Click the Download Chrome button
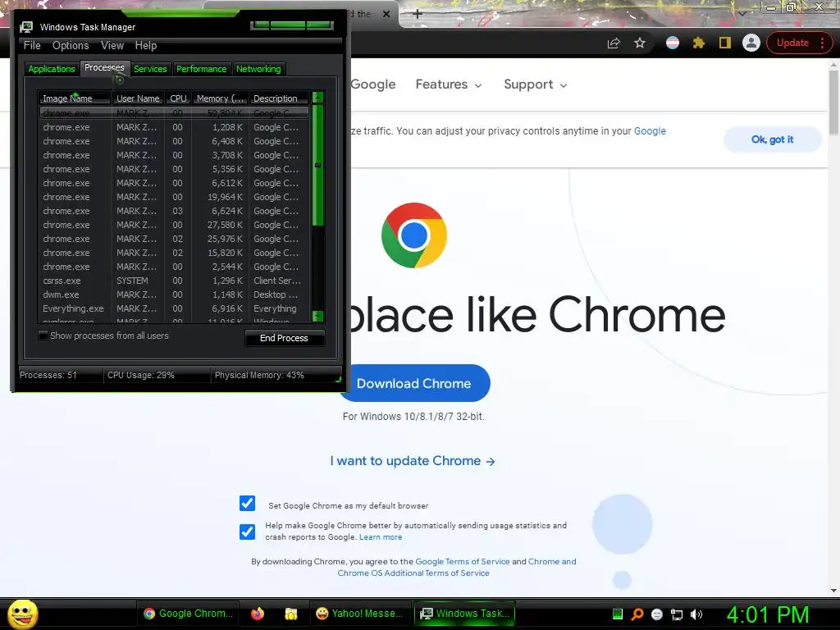The width and height of the screenshot is (840, 630). coord(414,384)
